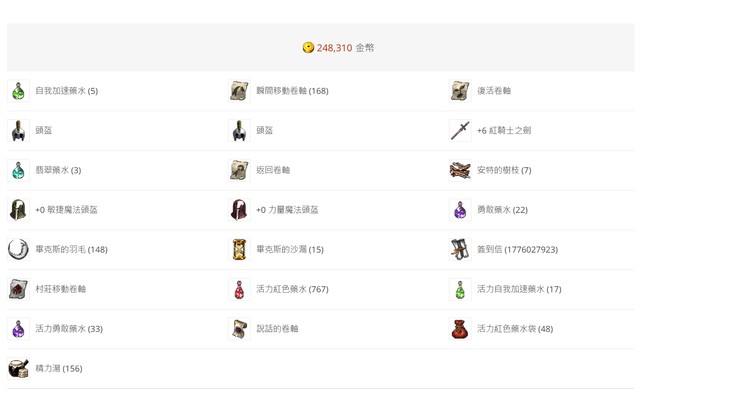Click the gold coin icon beside 248,310
The height and width of the screenshot is (400, 750).
pyautogui.click(x=308, y=48)
